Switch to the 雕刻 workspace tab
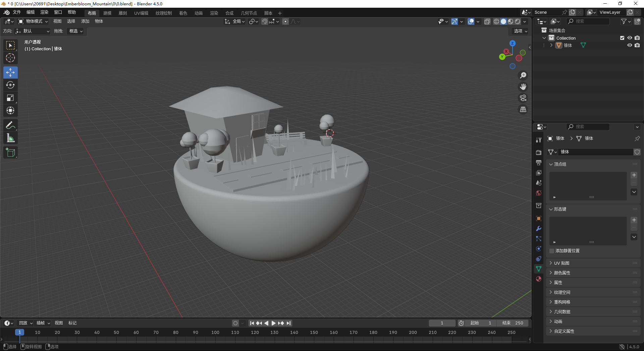644x351 pixels. click(123, 13)
